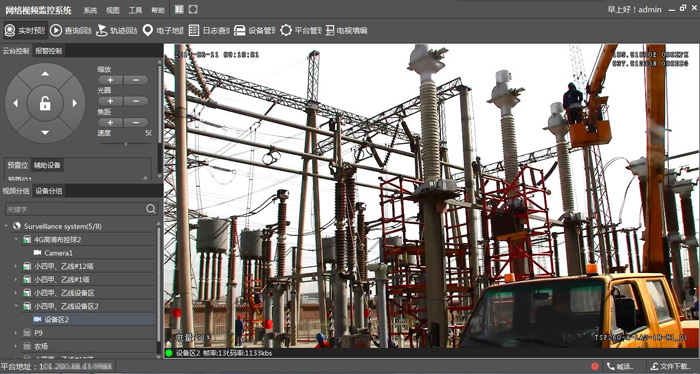This screenshot has width=700, height=374.
Task: Expand the 小四甲、乙线设备区 node
Action: click(17, 293)
